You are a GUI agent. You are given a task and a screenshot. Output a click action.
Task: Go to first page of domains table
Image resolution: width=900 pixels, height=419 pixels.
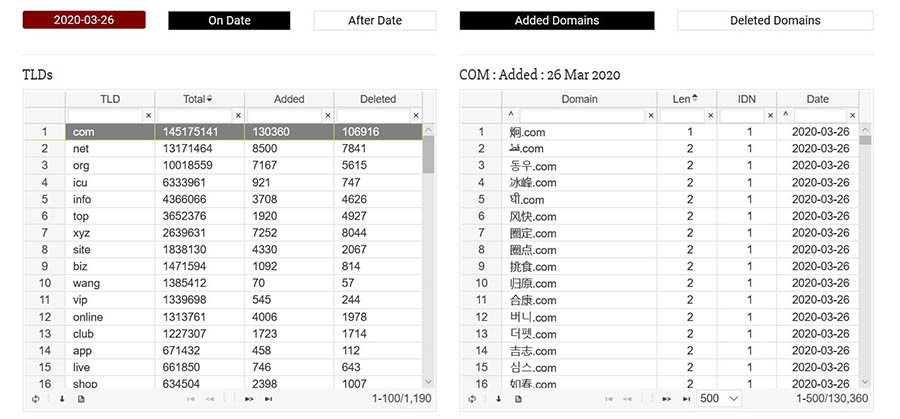[608, 399]
